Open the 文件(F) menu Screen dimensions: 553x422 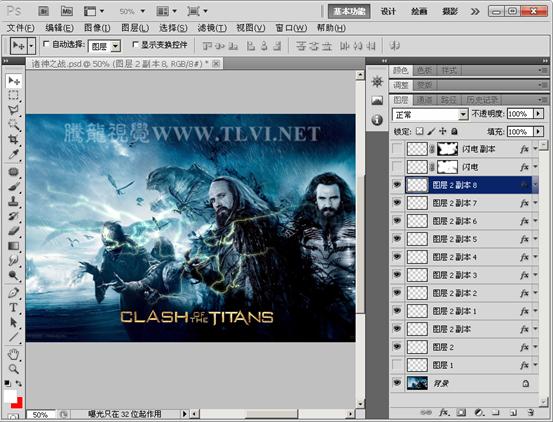click(x=21, y=28)
